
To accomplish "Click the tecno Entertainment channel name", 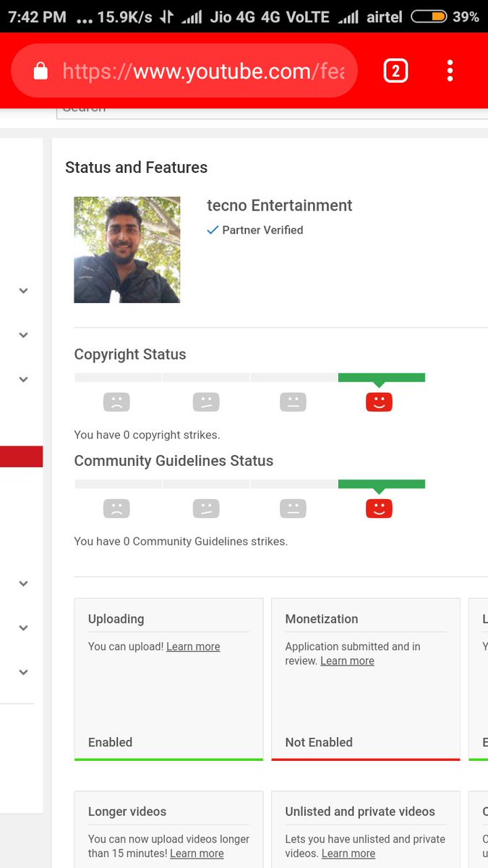I will (280, 205).
